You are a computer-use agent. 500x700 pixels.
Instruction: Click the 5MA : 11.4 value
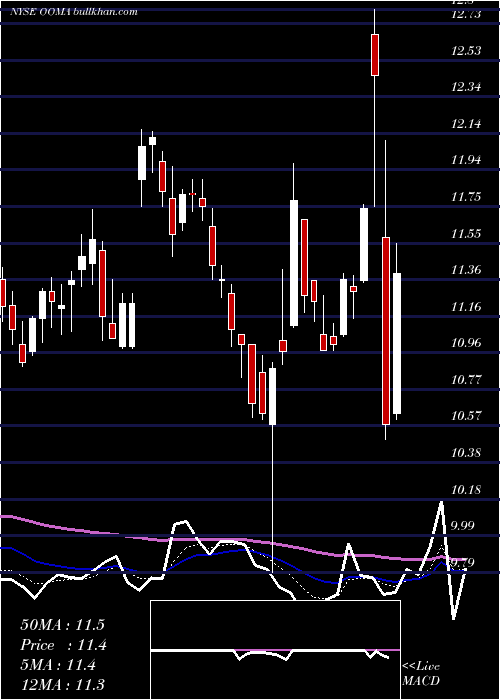pyautogui.click(x=58, y=666)
